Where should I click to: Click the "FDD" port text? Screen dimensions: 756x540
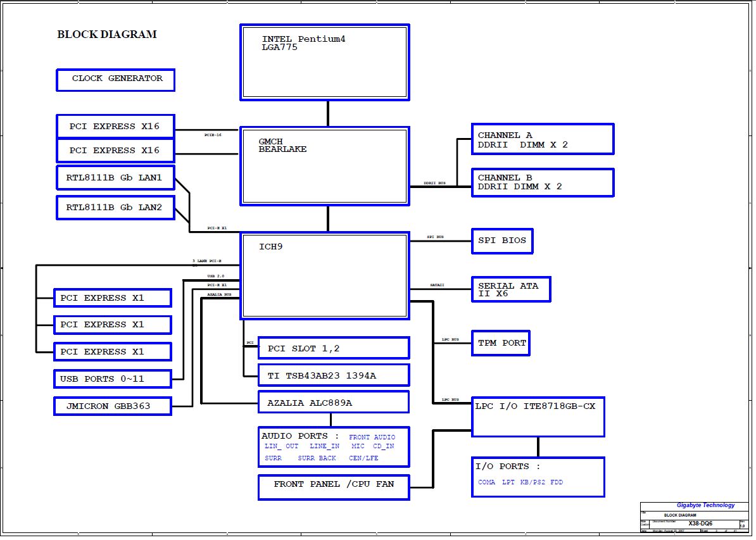coord(557,482)
